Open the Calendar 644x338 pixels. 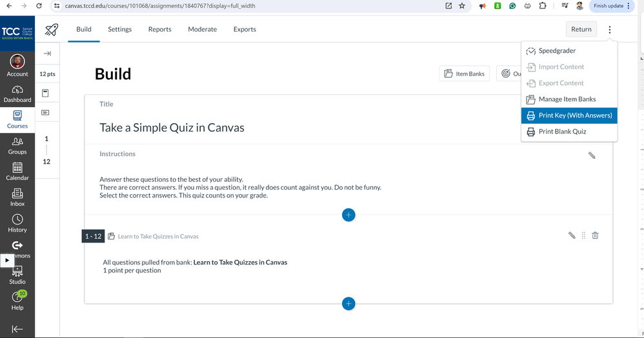coord(17,172)
